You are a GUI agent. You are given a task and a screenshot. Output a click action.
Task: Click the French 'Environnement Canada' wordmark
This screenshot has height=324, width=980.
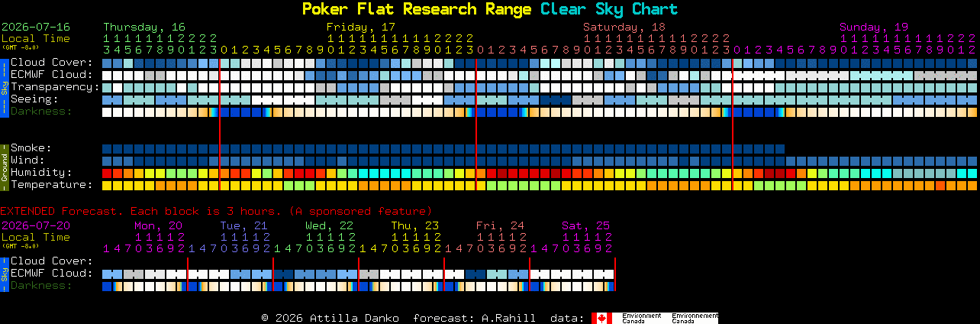tap(695, 318)
